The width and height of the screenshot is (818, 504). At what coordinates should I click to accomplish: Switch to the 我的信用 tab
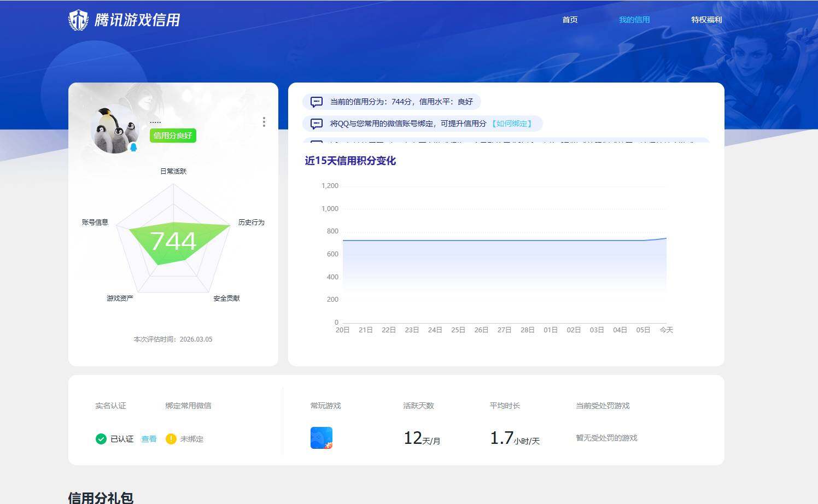[x=634, y=20]
